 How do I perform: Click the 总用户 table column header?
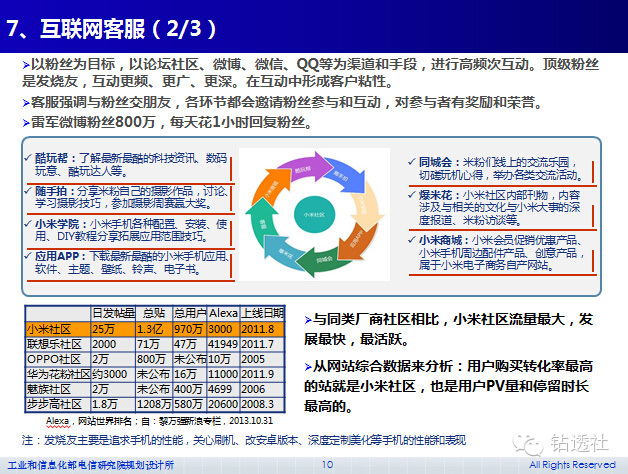190,313
